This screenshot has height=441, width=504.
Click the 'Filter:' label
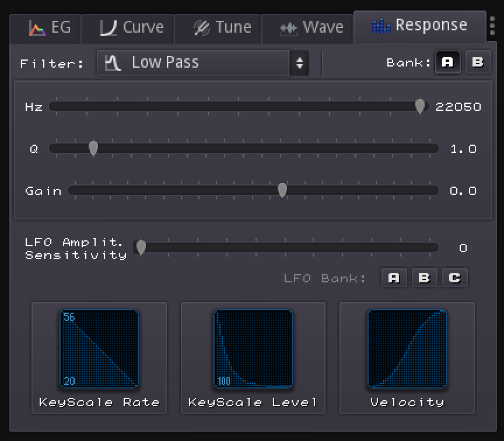click(52, 64)
